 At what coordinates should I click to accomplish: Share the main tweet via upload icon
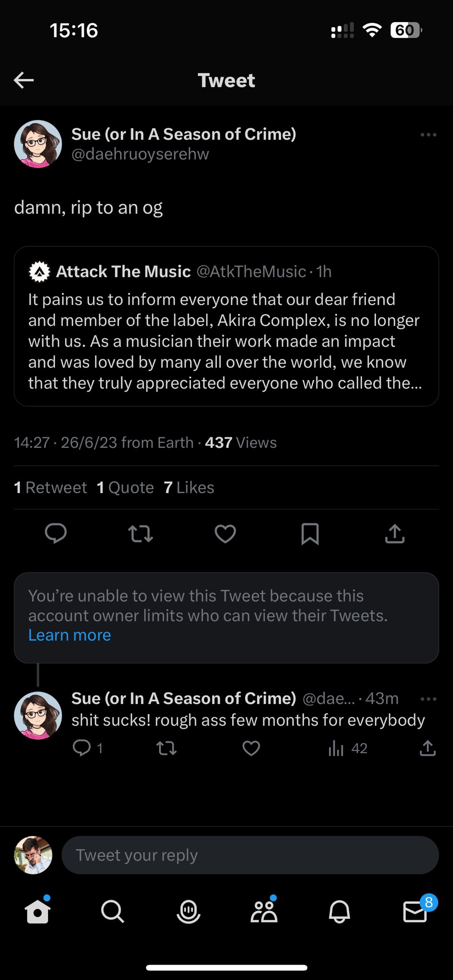tap(395, 534)
